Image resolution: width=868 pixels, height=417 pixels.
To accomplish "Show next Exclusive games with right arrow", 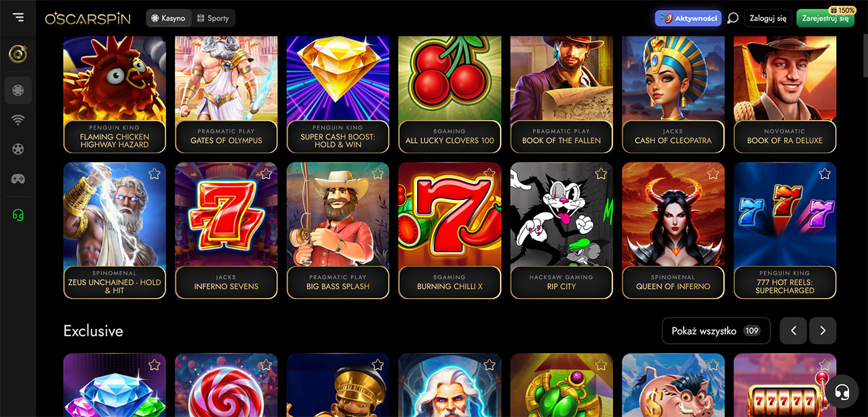I will (x=823, y=331).
